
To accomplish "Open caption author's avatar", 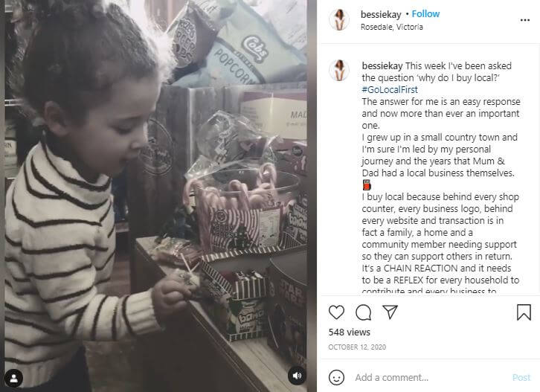I will pyautogui.click(x=339, y=70).
